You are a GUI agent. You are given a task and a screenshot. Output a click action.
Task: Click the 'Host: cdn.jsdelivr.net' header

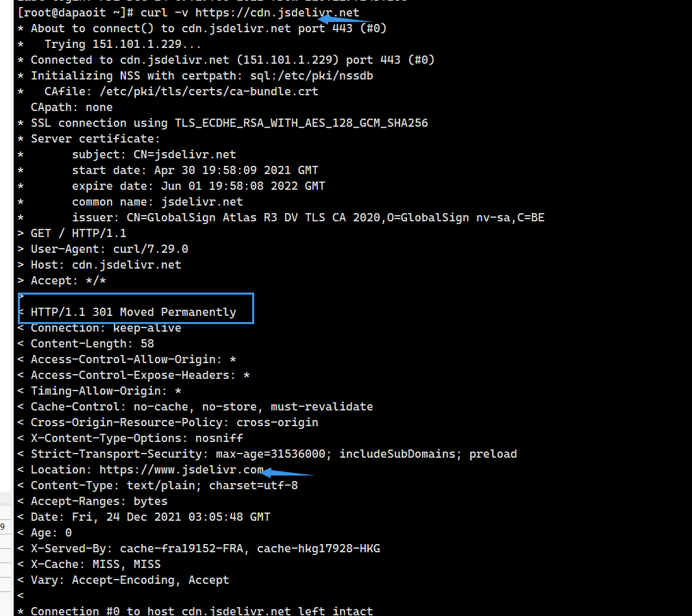[99, 265]
